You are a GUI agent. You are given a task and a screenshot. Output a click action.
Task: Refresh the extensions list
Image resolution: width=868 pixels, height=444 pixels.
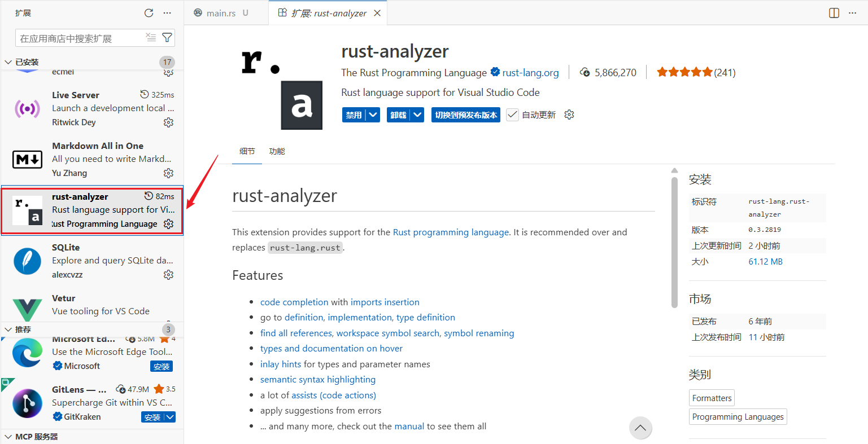coord(149,13)
